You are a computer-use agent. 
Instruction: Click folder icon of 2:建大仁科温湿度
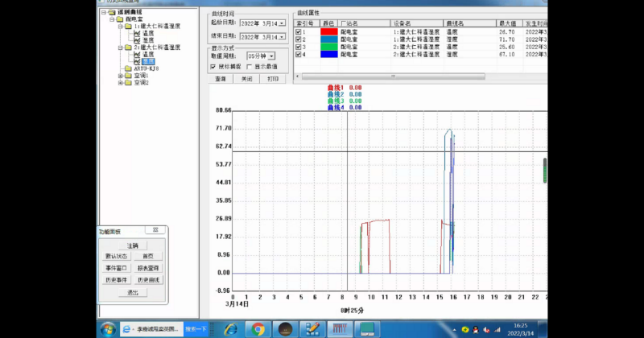pos(128,47)
